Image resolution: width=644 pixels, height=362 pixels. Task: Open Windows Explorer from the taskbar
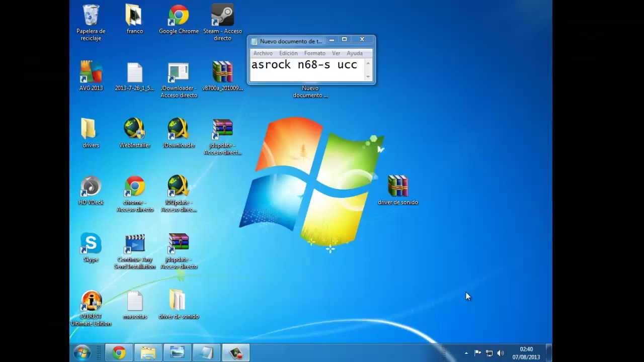click(x=148, y=353)
